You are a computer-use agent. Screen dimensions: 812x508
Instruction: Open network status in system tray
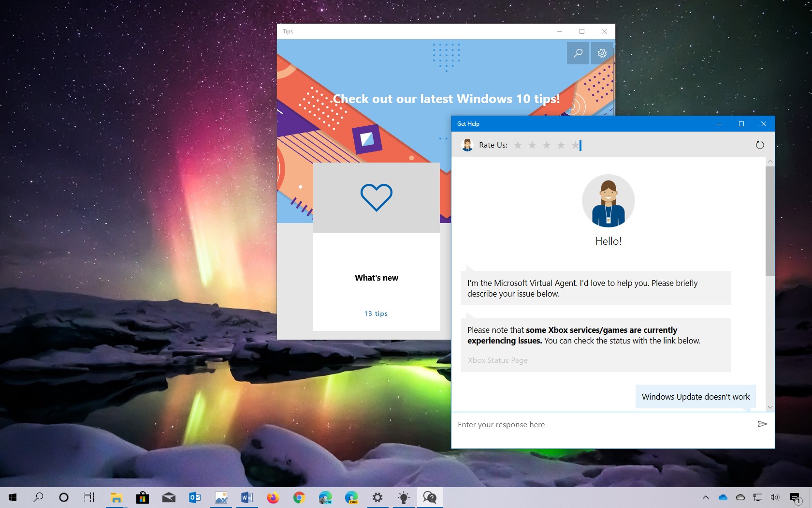758,497
